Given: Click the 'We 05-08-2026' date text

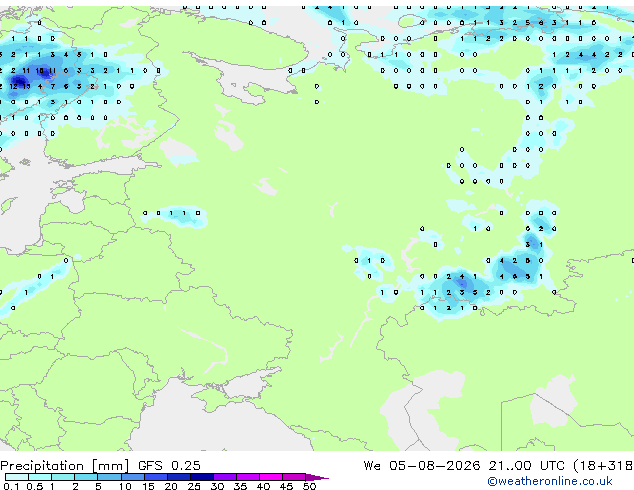Looking at the screenshot, I should coord(422,466).
